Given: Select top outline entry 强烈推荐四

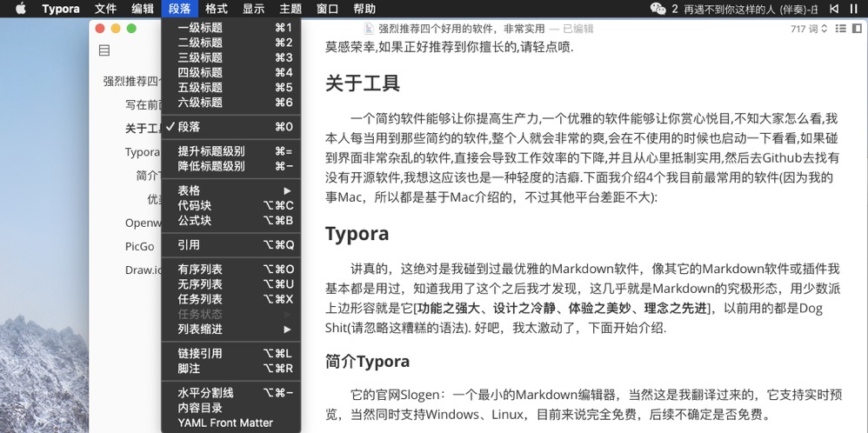Looking at the screenshot, I should click(131, 82).
